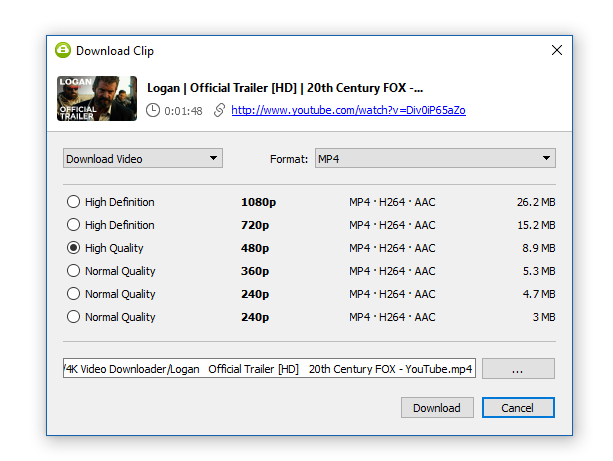613x461 pixels.
Task: Click the 8.9 MB file size
Action: point(539,248)
